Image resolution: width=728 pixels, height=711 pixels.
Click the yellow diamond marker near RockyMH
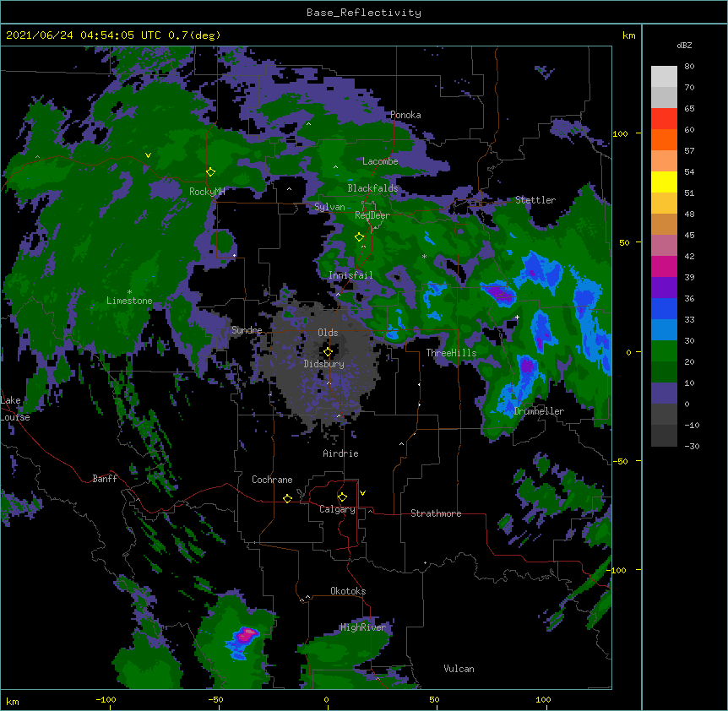210,172
